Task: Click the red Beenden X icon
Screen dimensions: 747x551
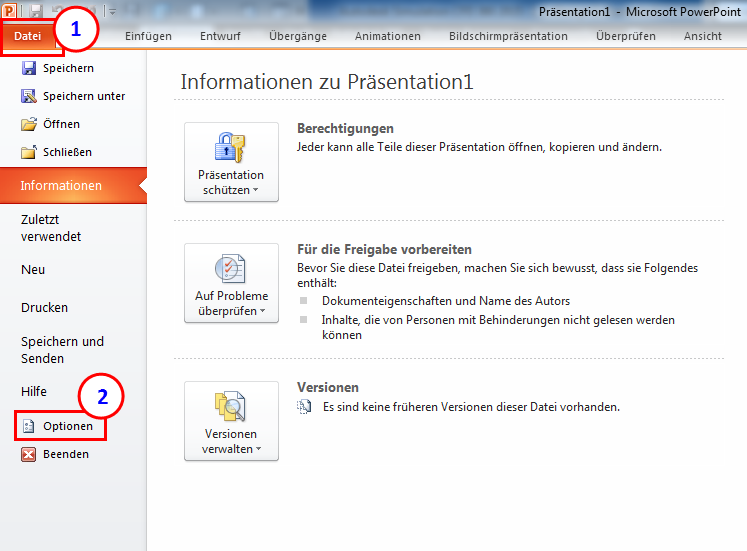Action: 29,454
